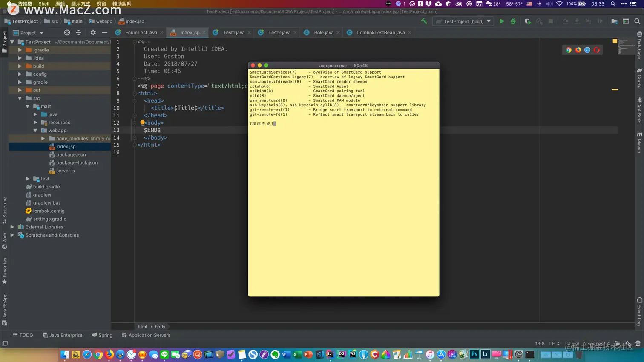Open page in Safari browser icon
The height and width of the screenshot is (362, 644).
(x=587, y=50)
